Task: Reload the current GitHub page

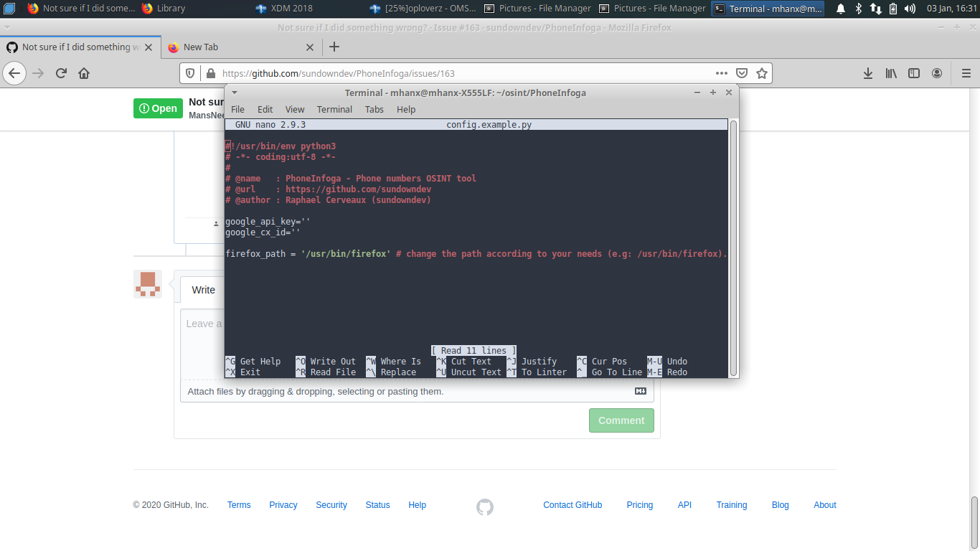Action: point(61,72)
